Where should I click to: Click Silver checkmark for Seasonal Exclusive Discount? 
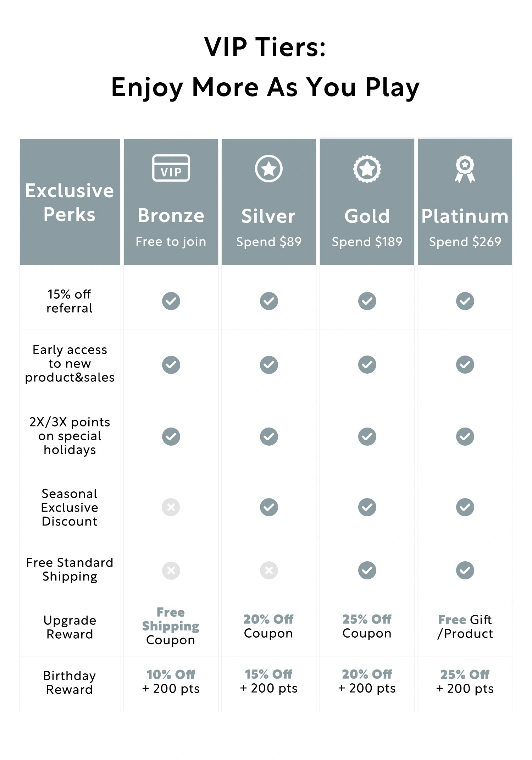click(269, 507)
